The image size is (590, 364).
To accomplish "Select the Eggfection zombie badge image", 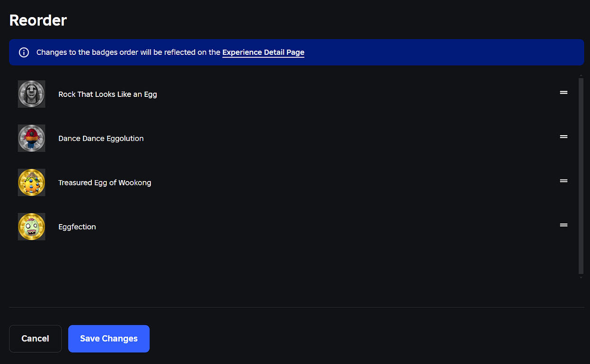I will 32,226.
